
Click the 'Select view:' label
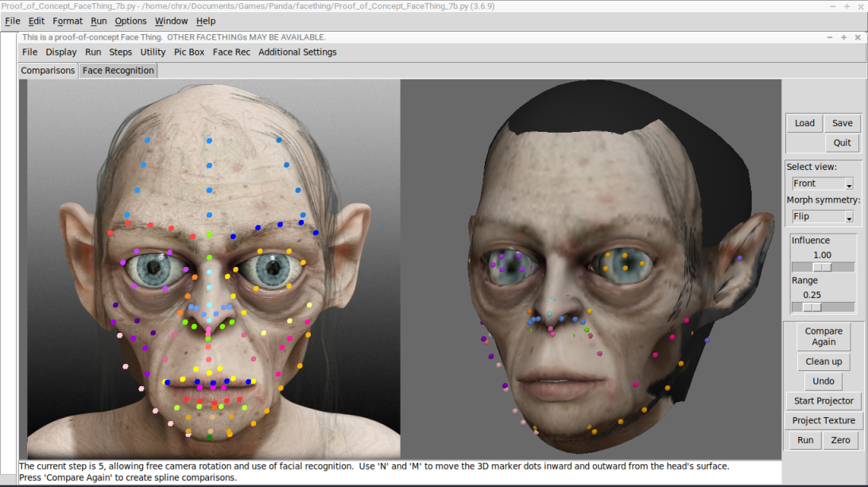[812, 167]
